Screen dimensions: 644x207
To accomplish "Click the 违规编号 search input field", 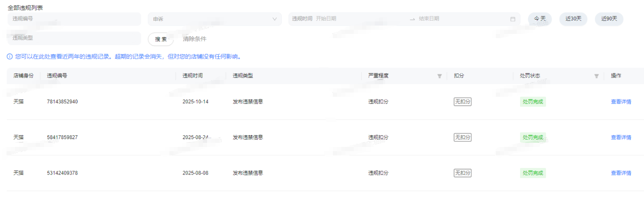I will 74,19.
